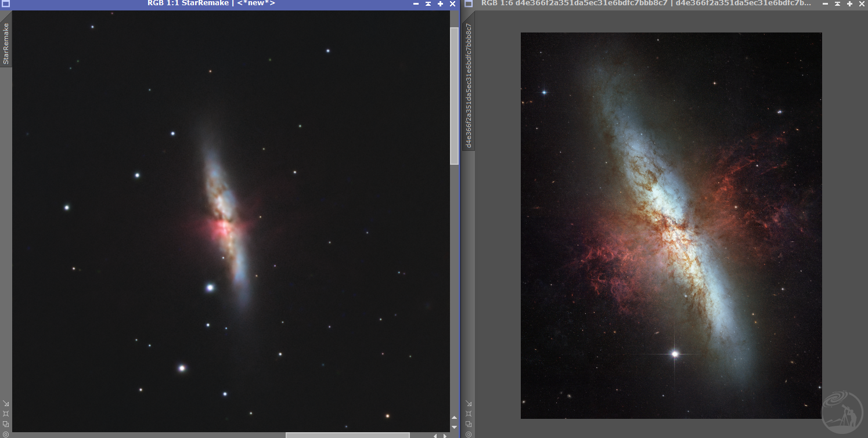Click zoom-to-optimal-fit icon in right image window

pos(468,414)
